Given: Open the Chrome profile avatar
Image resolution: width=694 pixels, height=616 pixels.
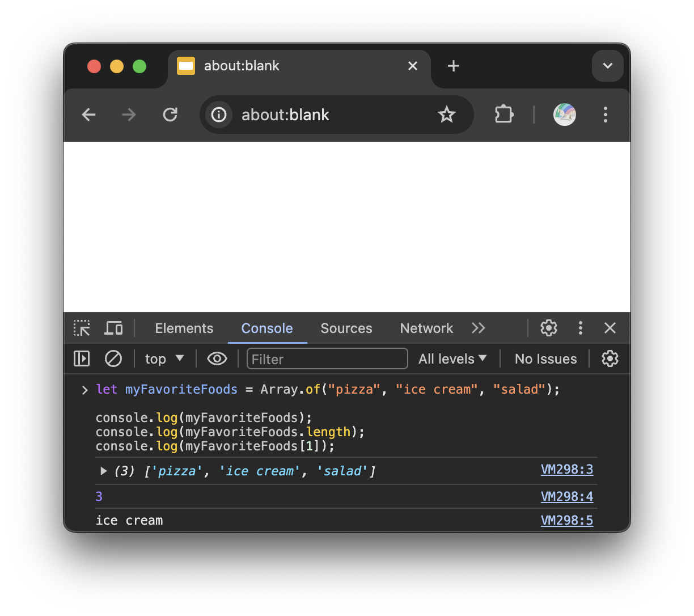Looking at the screenshot, I should [x=565, y=115].
